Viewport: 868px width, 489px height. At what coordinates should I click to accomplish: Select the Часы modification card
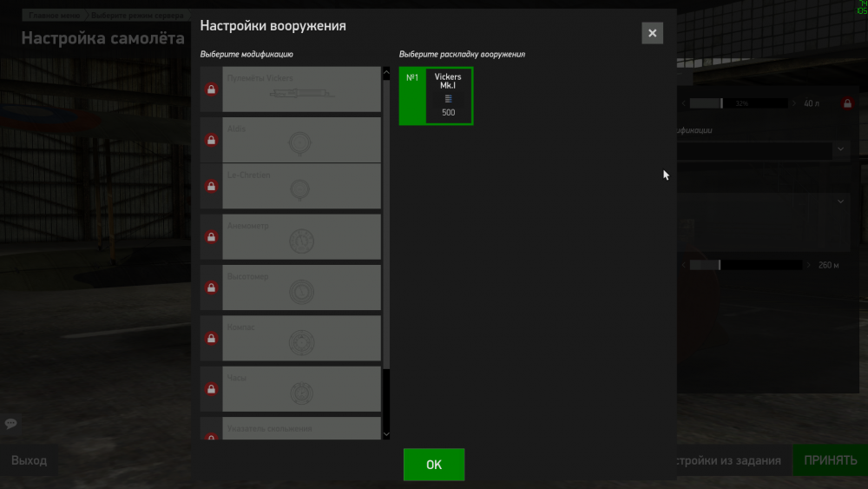[x=301, y=389]
